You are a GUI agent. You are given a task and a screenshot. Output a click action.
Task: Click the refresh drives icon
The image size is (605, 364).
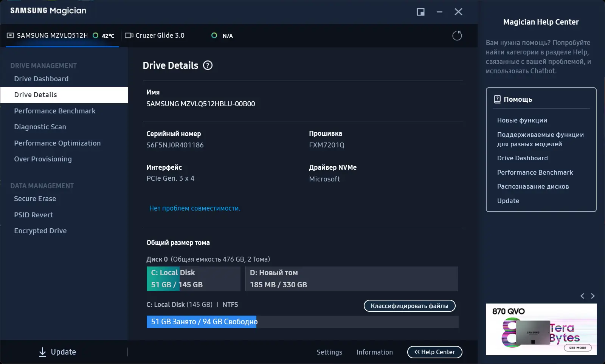tap(457, 36)
